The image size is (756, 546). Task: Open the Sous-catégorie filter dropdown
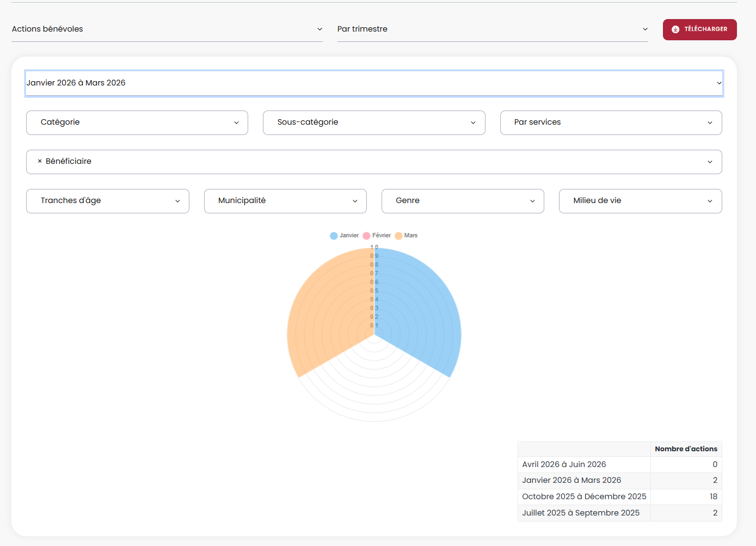(x=374, y=122)
